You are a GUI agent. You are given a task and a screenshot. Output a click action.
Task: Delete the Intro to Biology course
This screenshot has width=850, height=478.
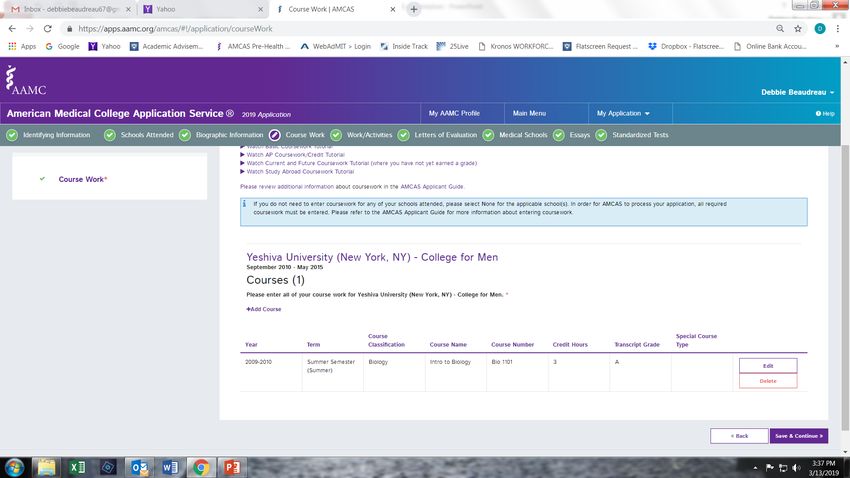click(768, 381)
